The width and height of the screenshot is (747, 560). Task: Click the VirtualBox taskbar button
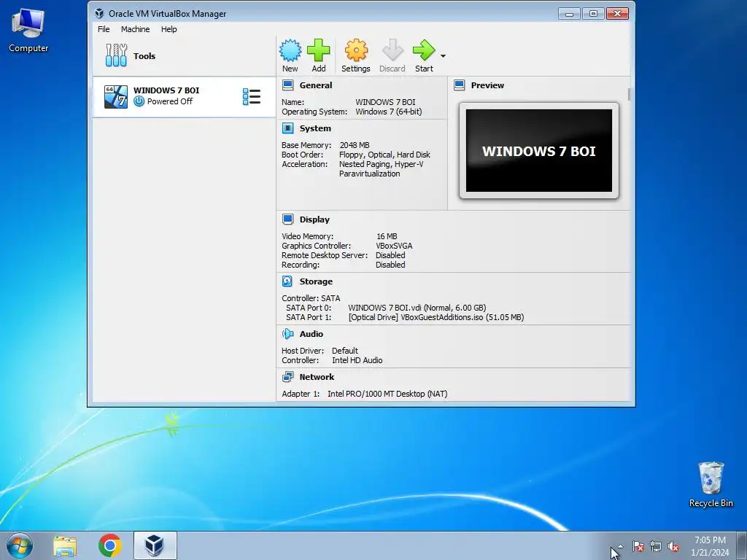(x=155, y=545)
